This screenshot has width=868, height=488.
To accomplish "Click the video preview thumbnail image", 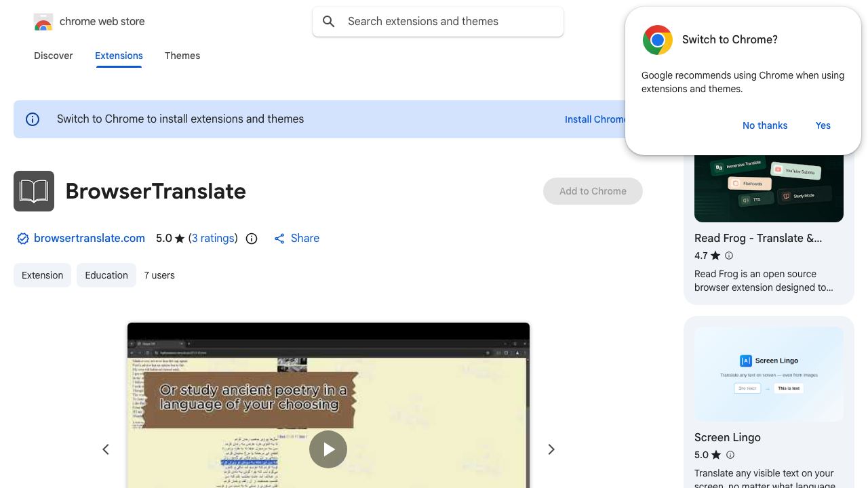I will point(328,405).
